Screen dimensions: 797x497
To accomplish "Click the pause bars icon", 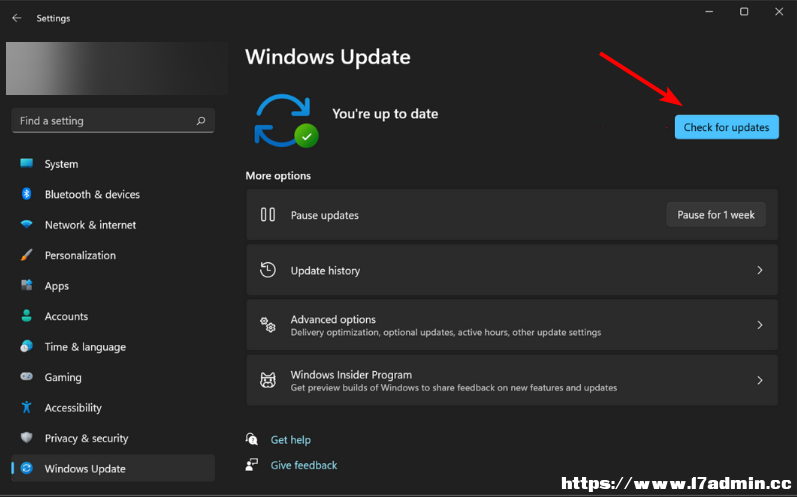I will pos(268,215).
